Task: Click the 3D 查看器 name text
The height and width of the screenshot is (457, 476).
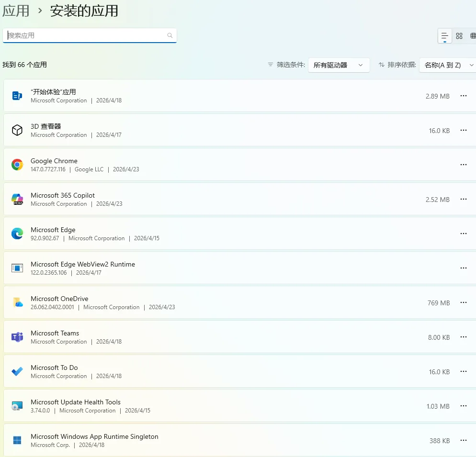Action: point(46,126)
